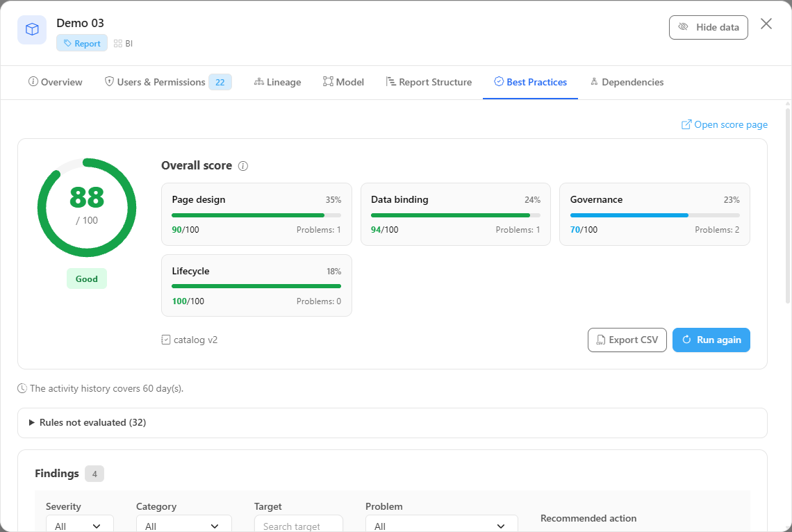Toggle the Hide data button
This screenshot has height=532, width=792.
point(708,27)
